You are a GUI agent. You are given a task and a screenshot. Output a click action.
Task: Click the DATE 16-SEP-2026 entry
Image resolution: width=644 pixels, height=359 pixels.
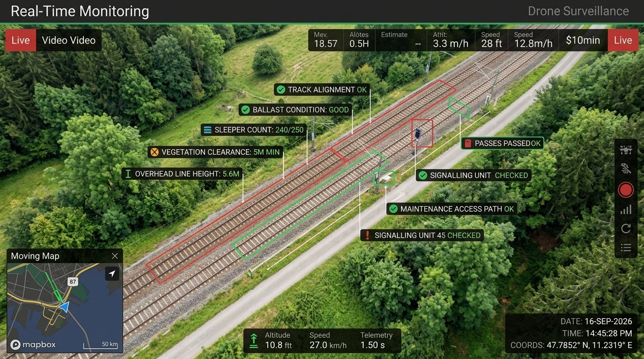click(596, 322)
